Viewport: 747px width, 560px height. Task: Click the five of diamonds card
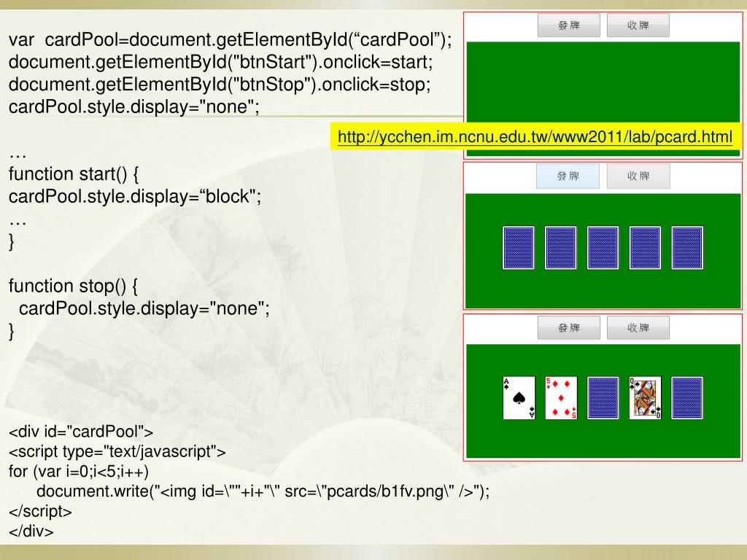(561, 398)
